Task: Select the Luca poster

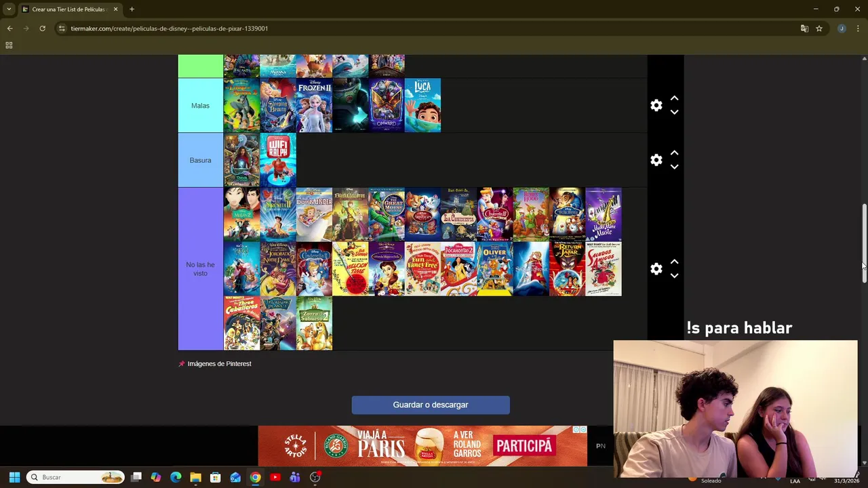Action: 422,105
